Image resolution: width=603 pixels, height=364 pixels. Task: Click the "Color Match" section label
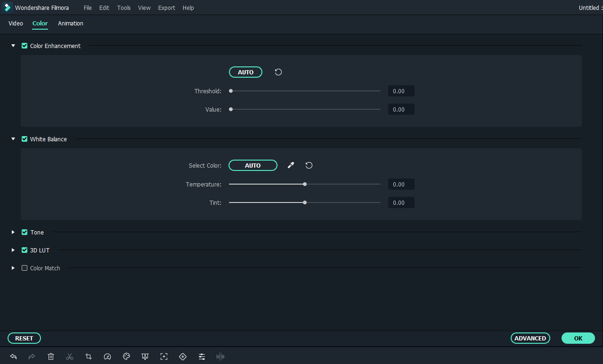(45, 268)
